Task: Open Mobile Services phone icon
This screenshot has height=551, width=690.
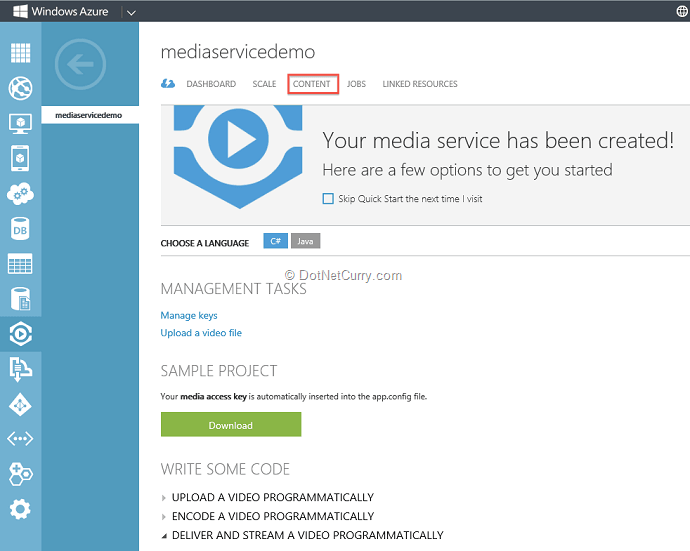Action: pyautogui.click(x=20, y=158)
